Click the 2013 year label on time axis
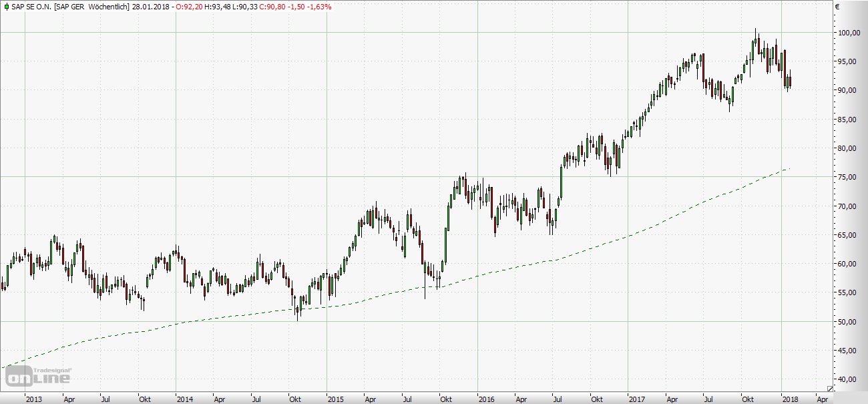The height and width of the screenshot is (404, 868). click(33, 399)
